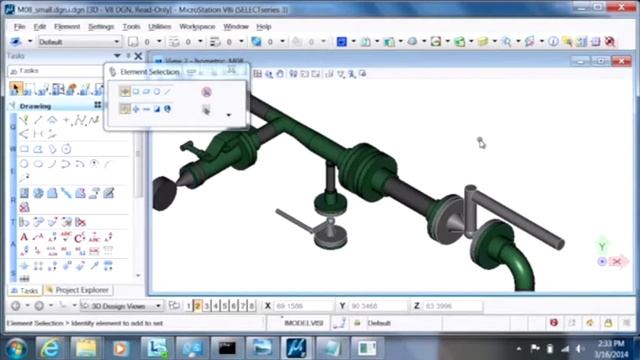Click the Drawing task group header
The width and height of the screenshot is (640, 360).
click(55, 106)
